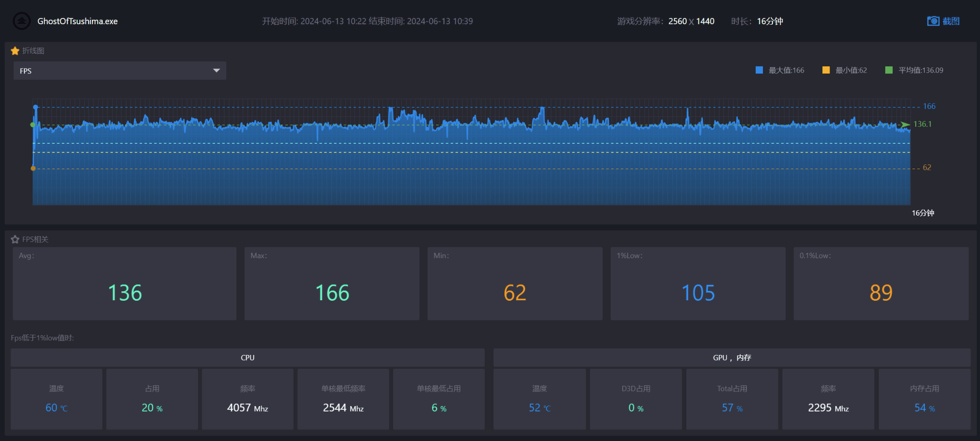Click the GPU 温度 52 ℃ value
The height and width of the screenshot is (441, 980).
pyautogui.click(x=539, y=408)
